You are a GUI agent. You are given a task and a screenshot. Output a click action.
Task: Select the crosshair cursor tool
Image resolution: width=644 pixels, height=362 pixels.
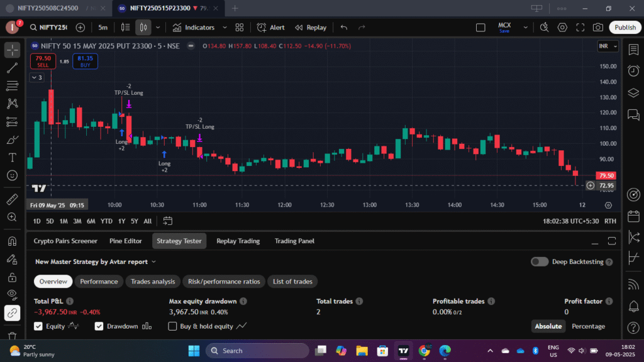click(13, 50)
